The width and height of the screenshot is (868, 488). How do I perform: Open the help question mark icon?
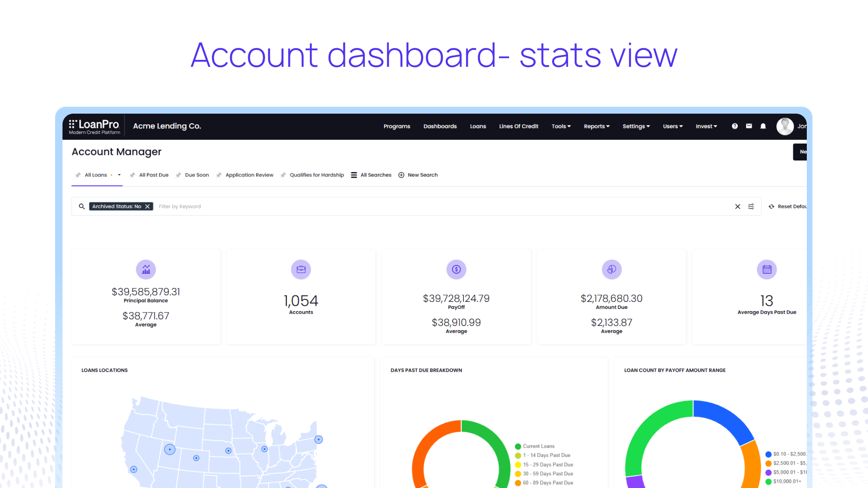(x=734, y=126)
